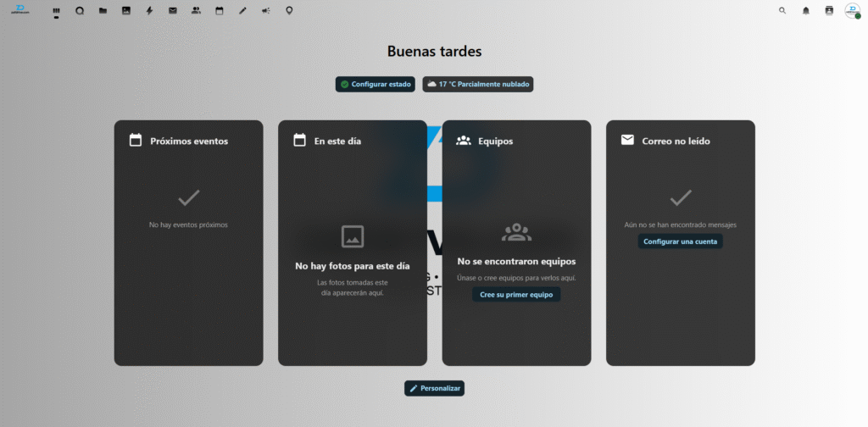The width and height of the screenshot is (868, 427).
Task: Click 'Cree su primer equipo' button
Action: 516,295
